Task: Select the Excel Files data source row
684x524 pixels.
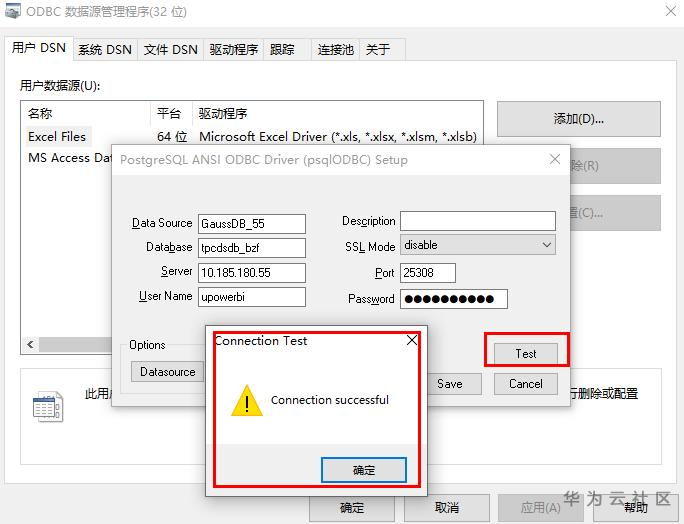Action: coord(252,137)
